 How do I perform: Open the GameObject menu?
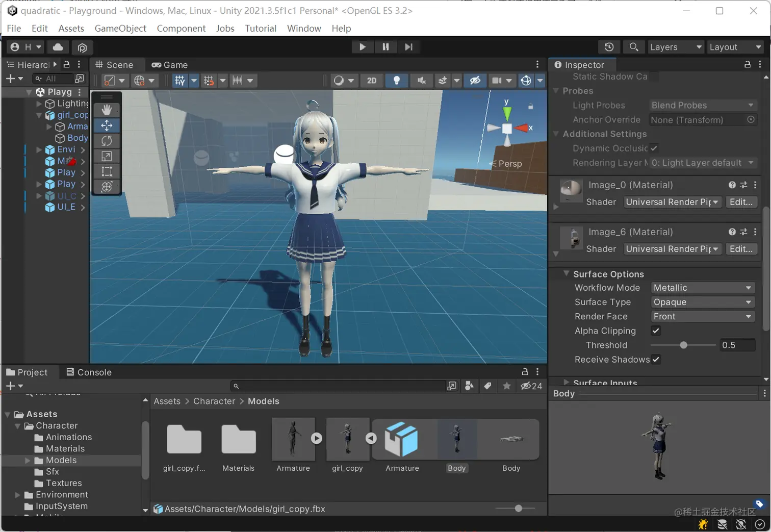120,29
